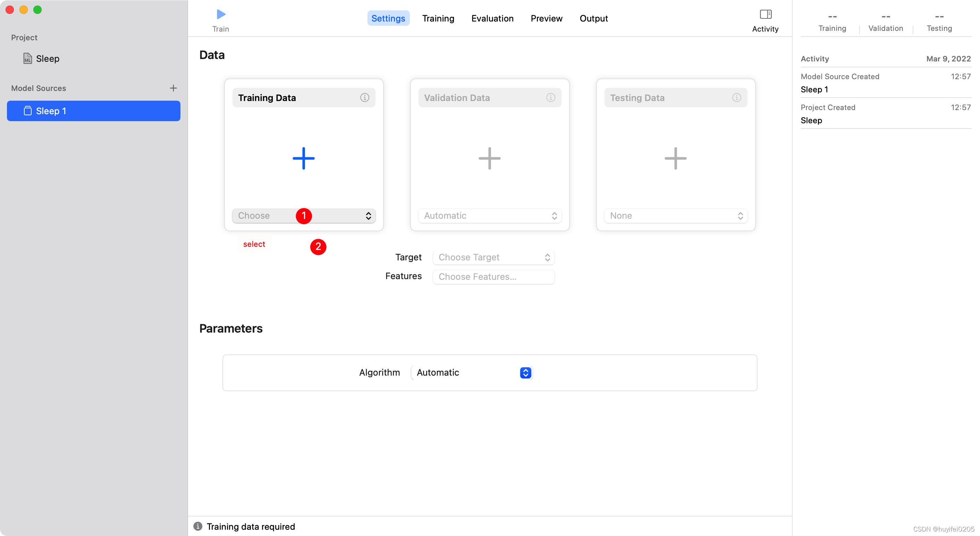Select the Sleep project item

click(x=48, y=59)
